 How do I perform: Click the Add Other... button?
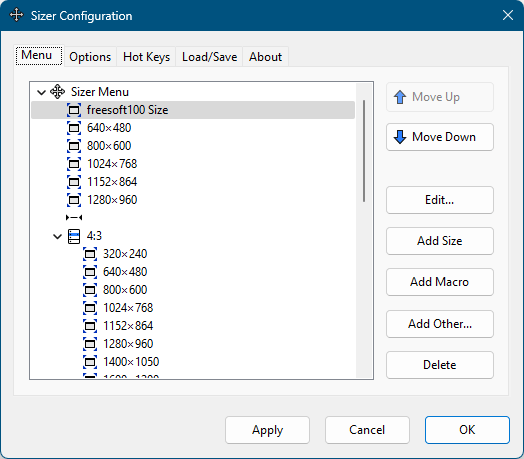click(440, 324)
